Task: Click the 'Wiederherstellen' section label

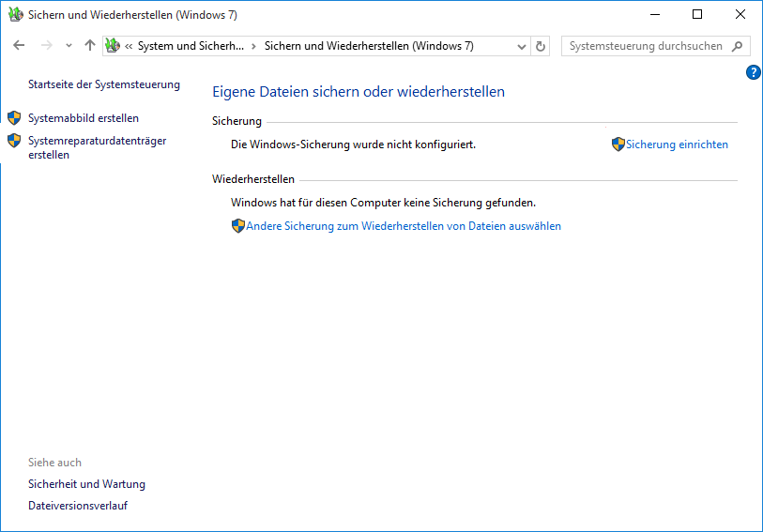Action: coord(253,179)
